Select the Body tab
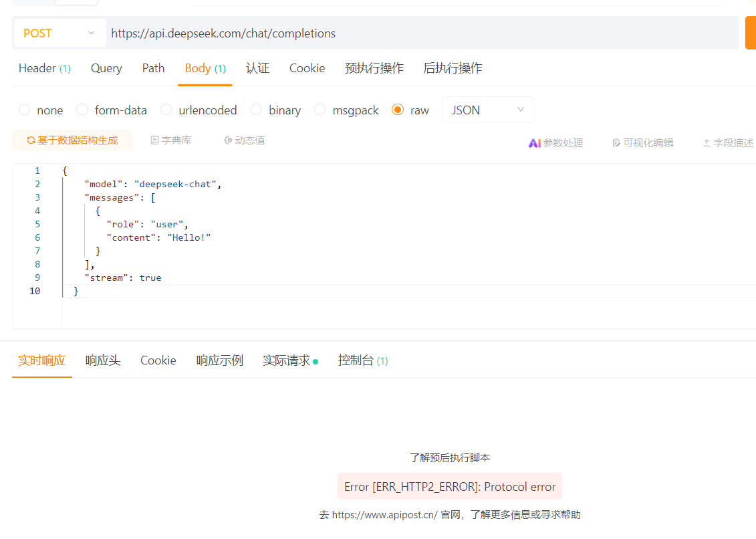The image size is (756, 539). point(205,68)
